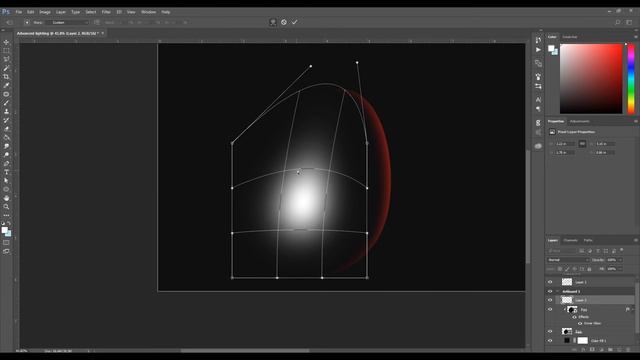Cancel the transform in options bar
Image resolution: width=640 pixels, height=360 pixels.
tap(284, 22)
